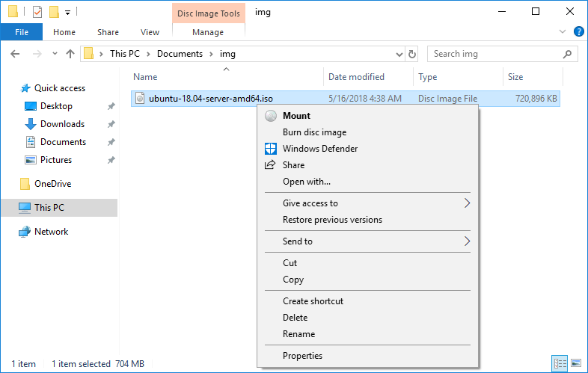
Task: Sort by the Type column header
Action: pyautogui.click(x=458, y=77)
